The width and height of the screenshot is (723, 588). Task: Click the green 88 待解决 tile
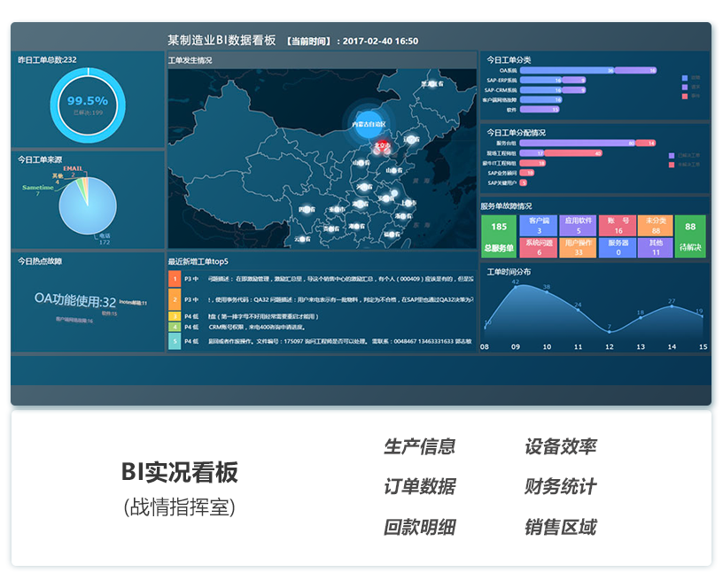point(690,236)
